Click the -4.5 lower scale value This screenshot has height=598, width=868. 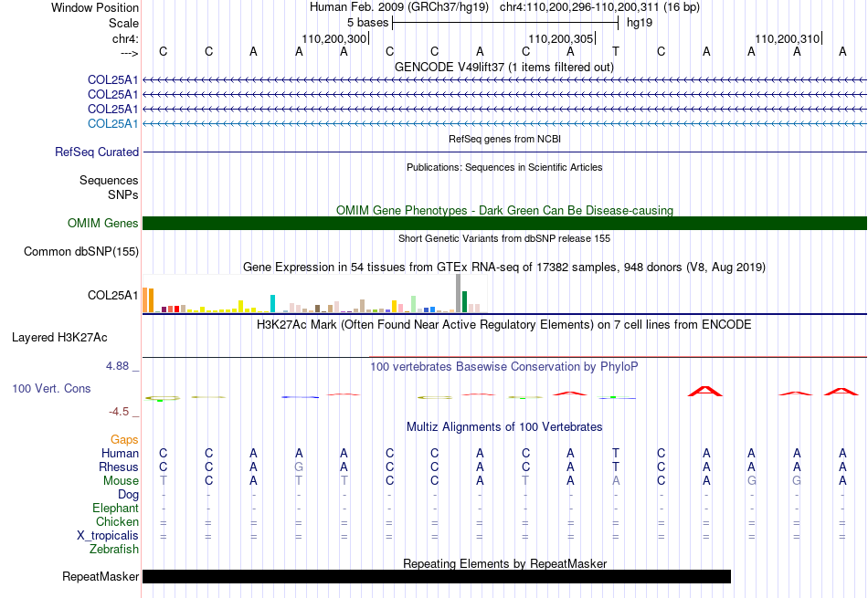[x=119, y=411]
